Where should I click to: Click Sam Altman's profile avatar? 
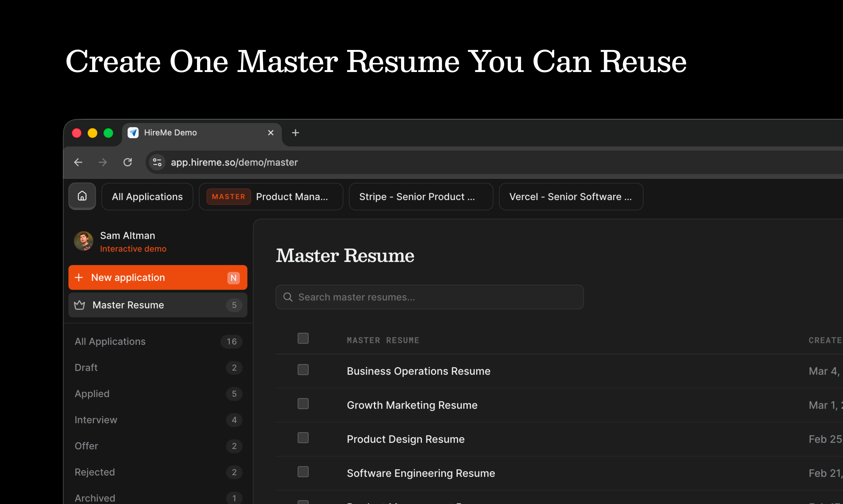tap(84, 241)
